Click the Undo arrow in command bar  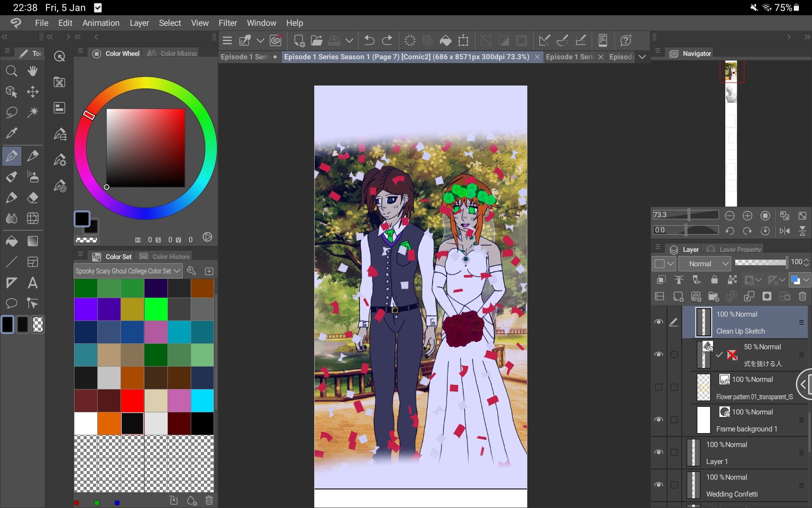click(x=369, y=41)
